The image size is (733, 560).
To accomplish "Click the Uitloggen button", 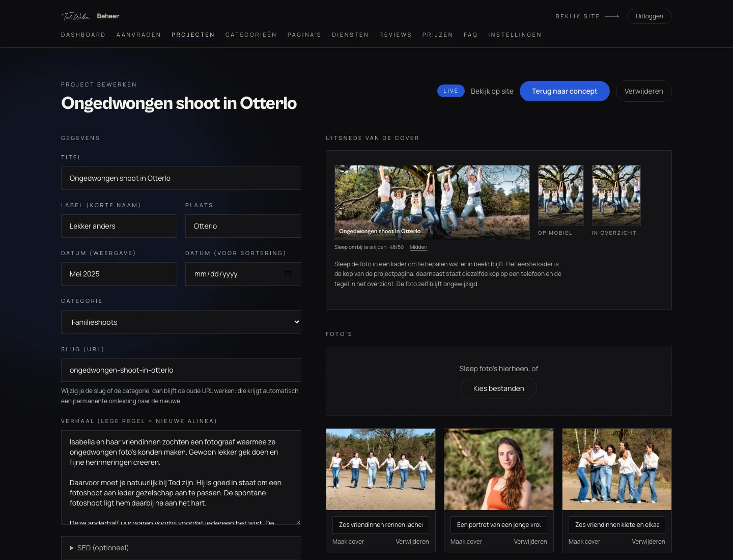I will coord(650,16).
